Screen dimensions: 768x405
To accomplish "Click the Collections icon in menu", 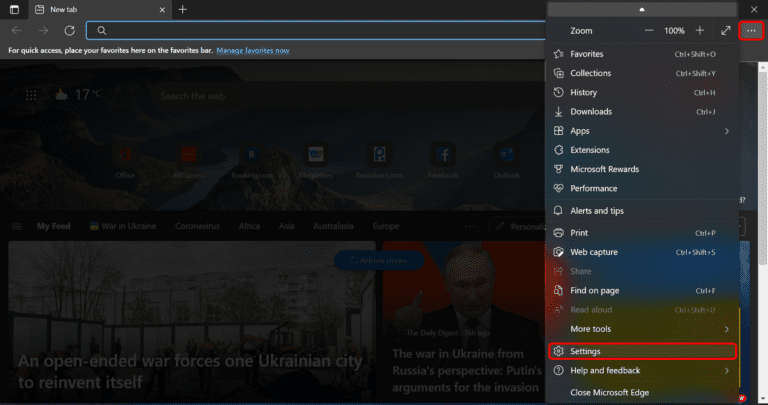I will [558, 73].
